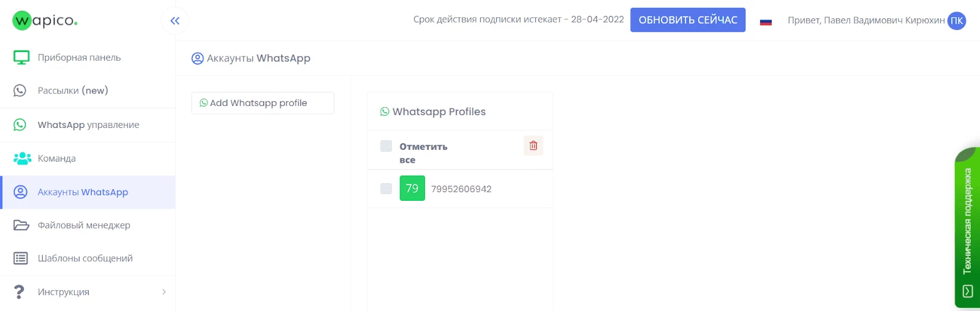Click the Шаблоны сообщений list icon
Image resolution: width=980 pixels, height=311 pixels.
coord(21,258)
